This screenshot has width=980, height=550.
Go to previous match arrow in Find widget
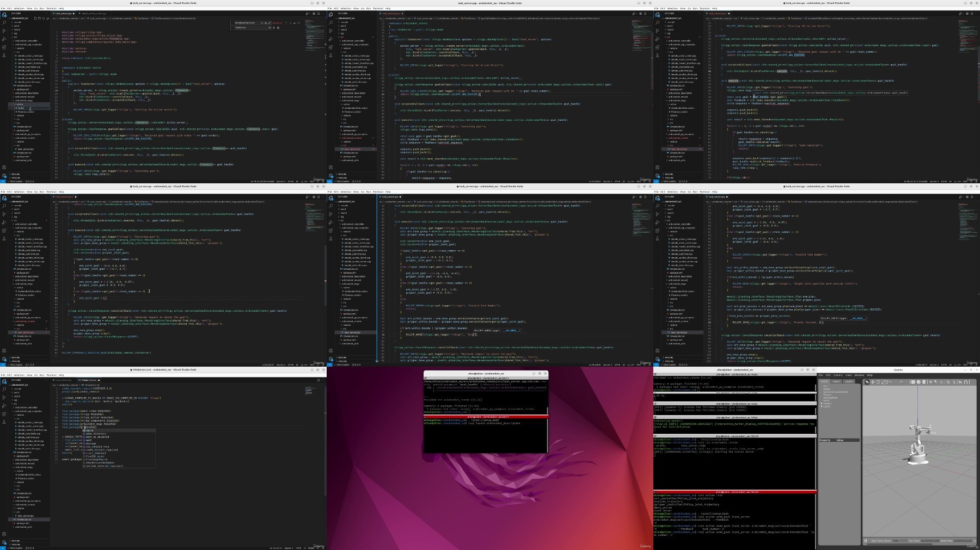coord(286,23)
